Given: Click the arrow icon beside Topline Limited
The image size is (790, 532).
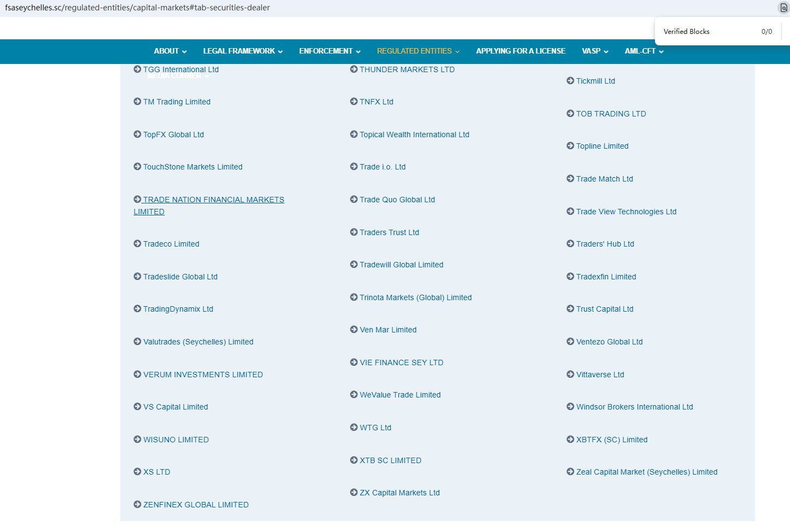Looking at the screenshot, I should tap(570, 145).
